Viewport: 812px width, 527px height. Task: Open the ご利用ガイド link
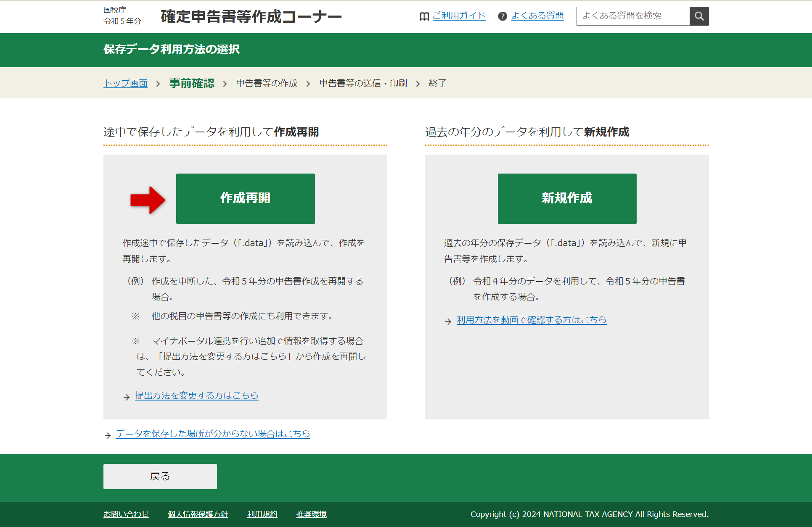pos(459,16)
